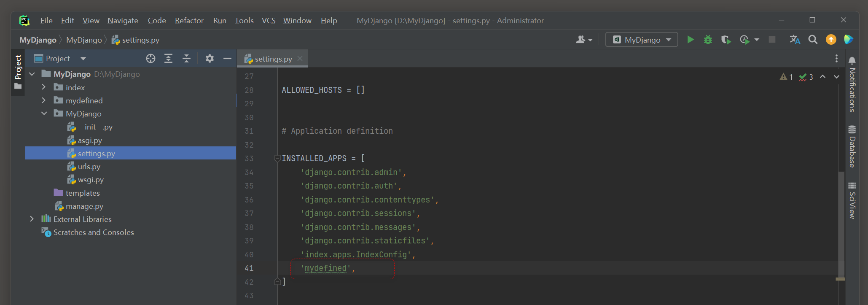
Task: Open the VCS menu
Action: (x=269, y=20)
